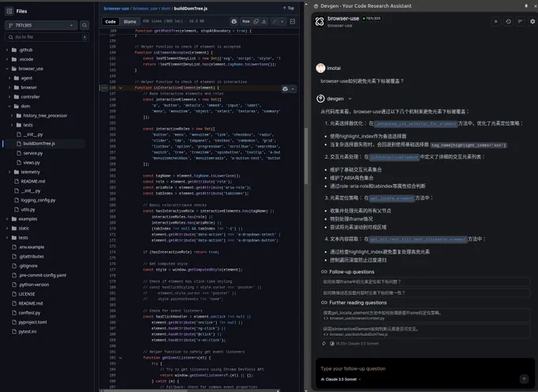Open Copilot dropdown arrow at line 146
This screenshot has width=538, height=392.
pyautogui.click(x=293, y=89)
